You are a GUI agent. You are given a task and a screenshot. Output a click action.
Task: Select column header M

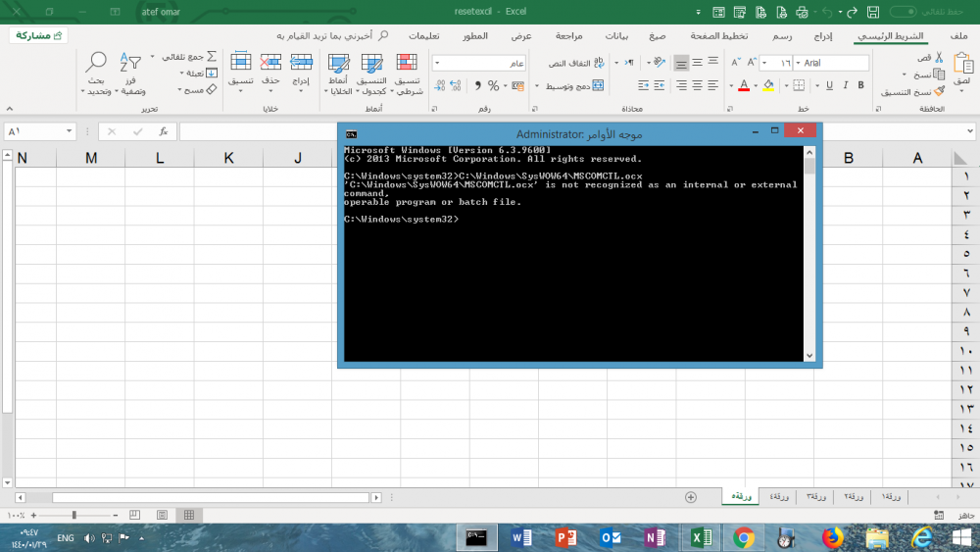(90, 158)
